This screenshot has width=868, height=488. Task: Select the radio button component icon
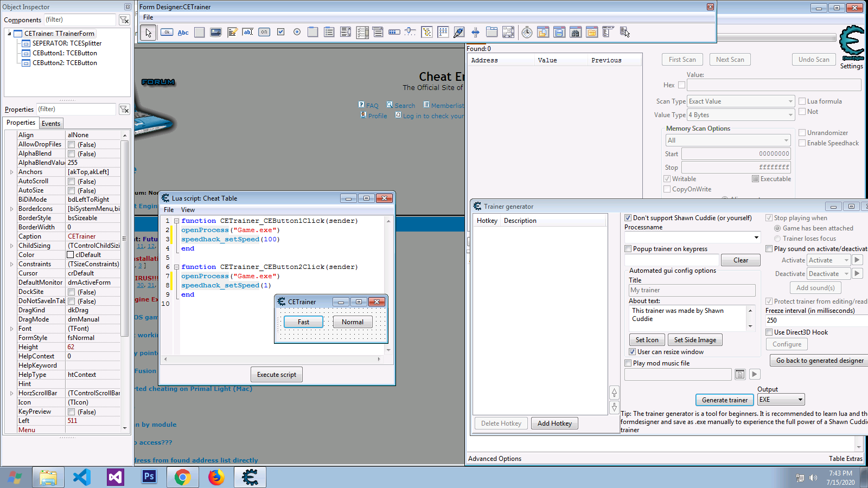(x=297, y=32)
